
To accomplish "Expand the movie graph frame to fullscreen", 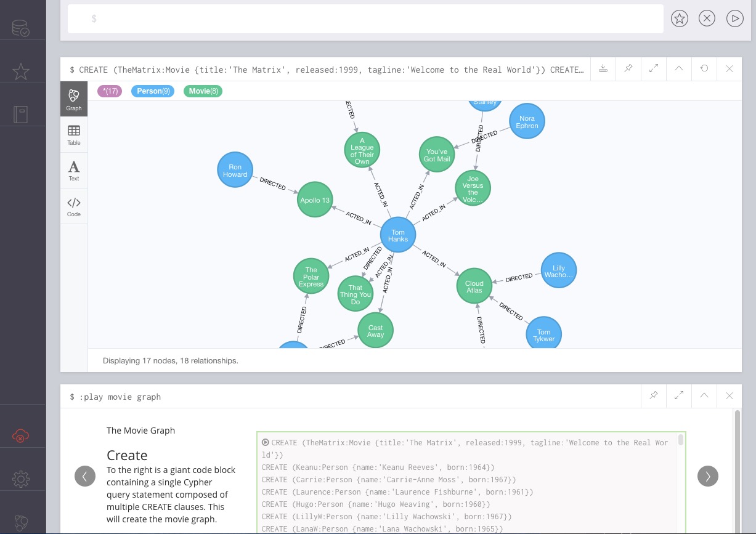I will click(679, 396).
